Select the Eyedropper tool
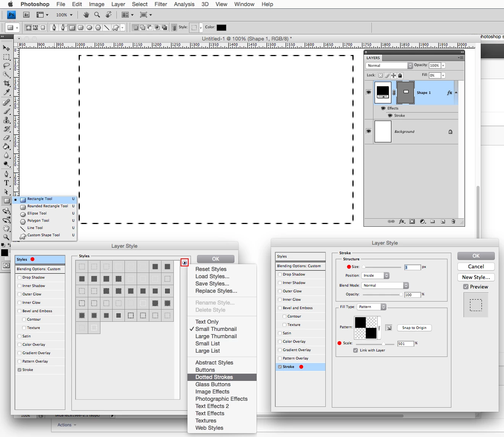The width and height of the screenshot is (504, 437). [6, 92]
